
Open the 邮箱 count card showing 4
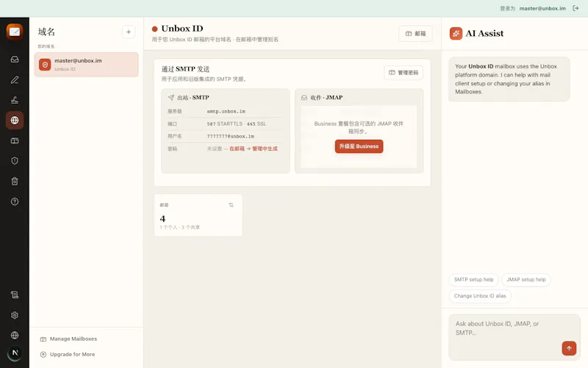(x=198, y=215)
